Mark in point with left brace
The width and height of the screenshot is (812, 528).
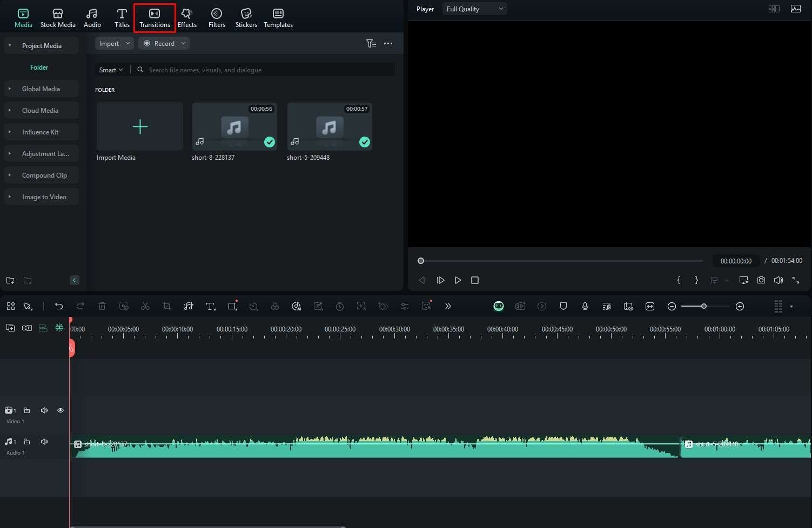679,280
